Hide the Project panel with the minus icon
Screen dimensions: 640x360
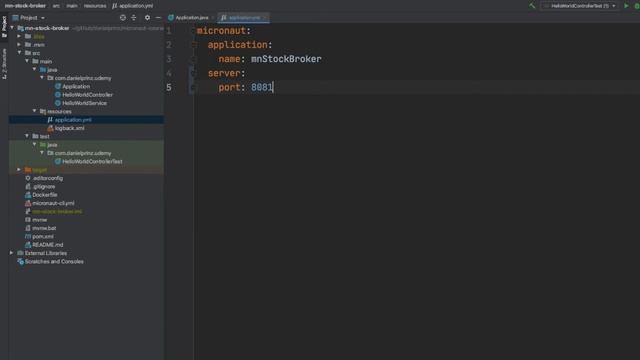[158, 18]
